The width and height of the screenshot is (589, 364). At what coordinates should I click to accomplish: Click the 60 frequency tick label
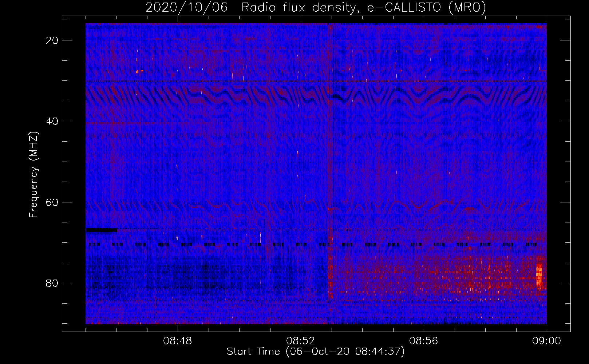click(52, 202)
